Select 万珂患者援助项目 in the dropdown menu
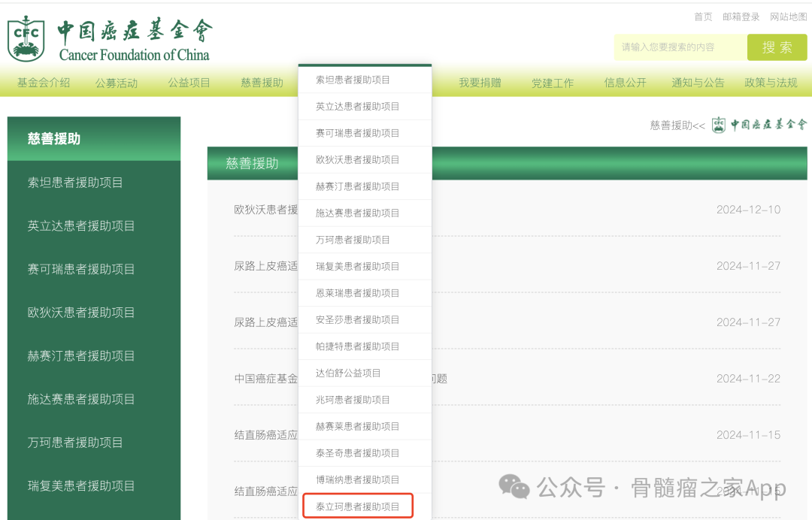Image resolution: width=812 pixels, height=520 pixels. (x=365, y=240)
